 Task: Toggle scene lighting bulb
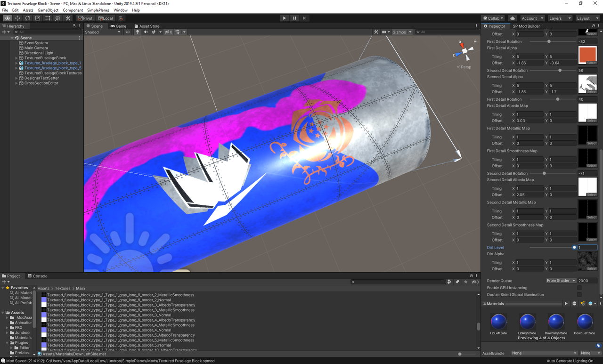(x=138, y=32)
